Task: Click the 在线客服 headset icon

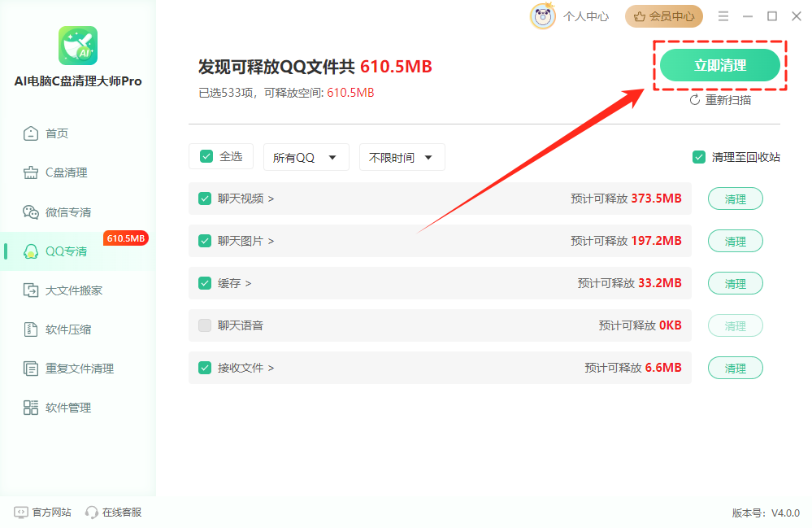Action: coord(92,513)
